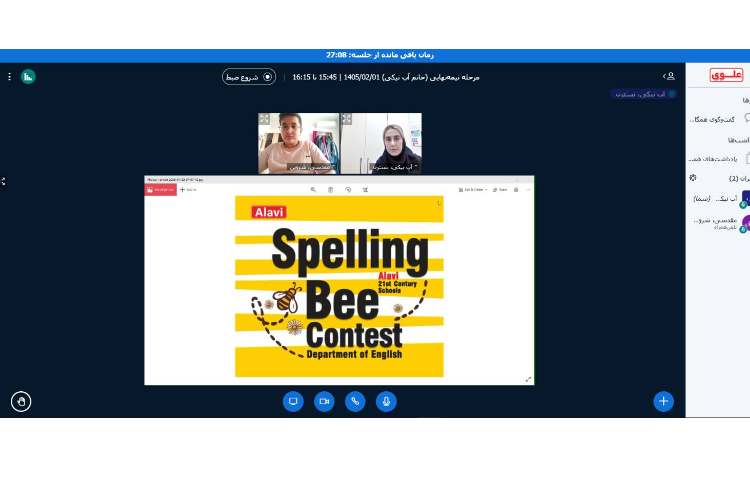Click the phone audio button

pos(355,401)
